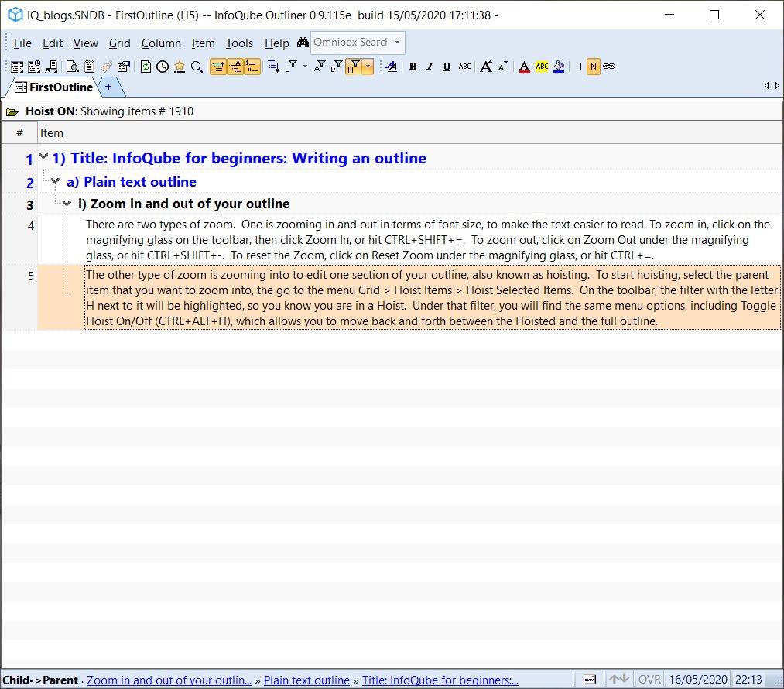Screen dimensions: 784x689
Task: Toggle the outline text formatting 'A' button
Action: click(235, 67)
